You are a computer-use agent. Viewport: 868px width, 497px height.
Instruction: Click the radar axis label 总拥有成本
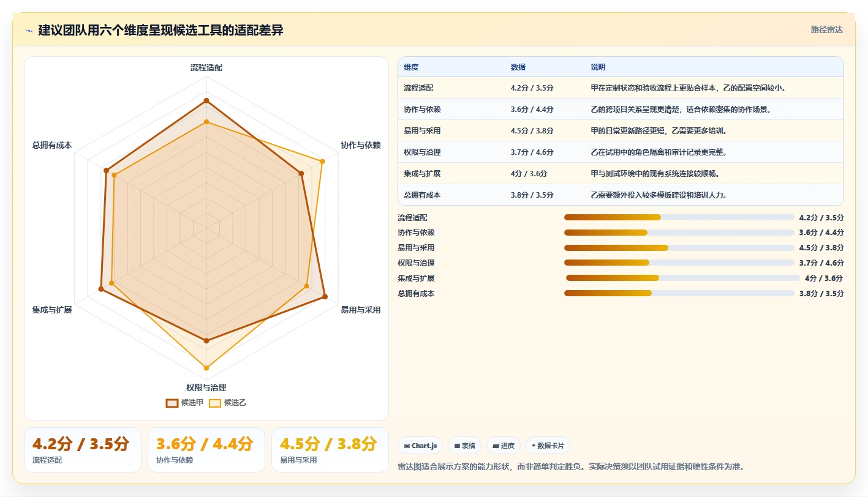[x=52, y=145]
